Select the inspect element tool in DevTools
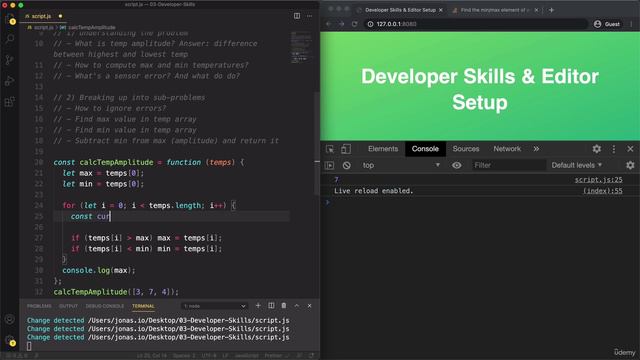The height and width of the screenshot is (360, 640). (x=330, y=149)
